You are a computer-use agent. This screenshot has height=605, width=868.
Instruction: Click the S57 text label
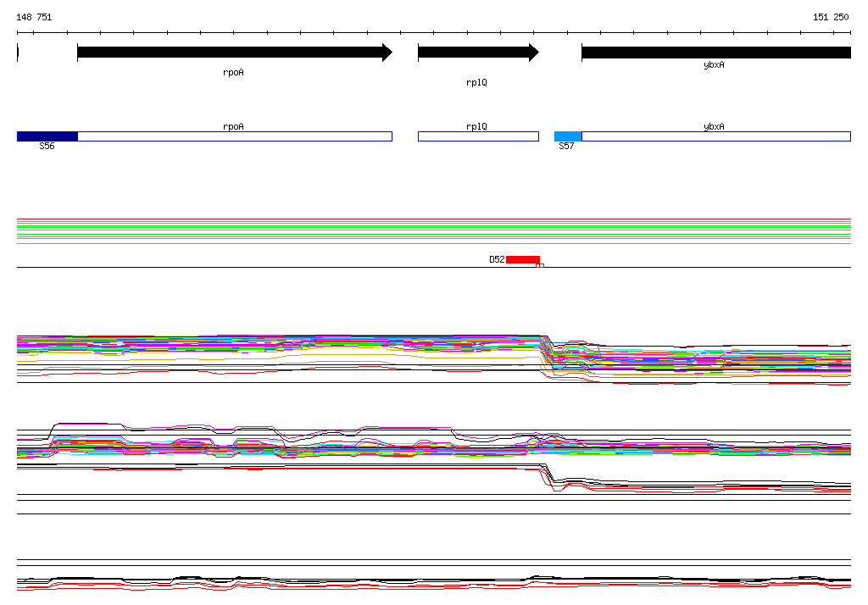point(566,146)
